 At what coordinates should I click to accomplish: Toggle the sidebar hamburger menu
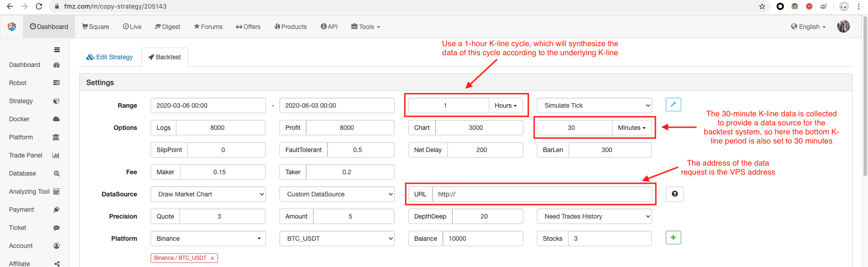pos(57,50)
